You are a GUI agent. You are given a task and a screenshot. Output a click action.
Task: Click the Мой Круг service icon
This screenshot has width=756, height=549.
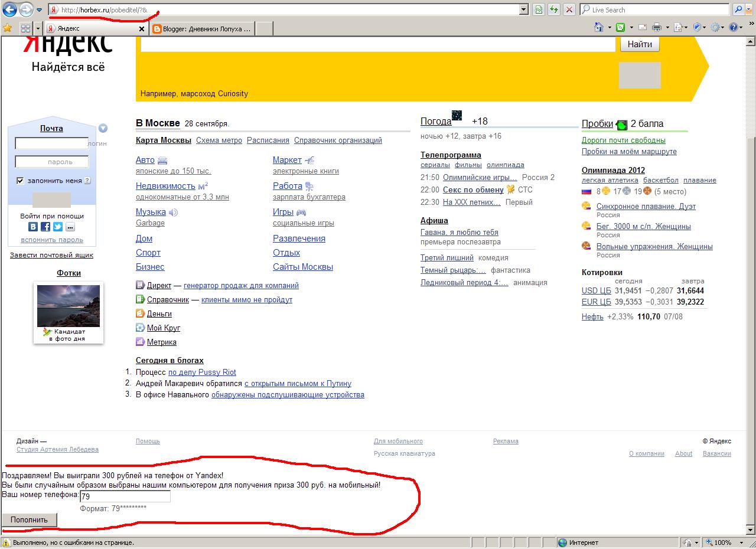pos(140,328)
